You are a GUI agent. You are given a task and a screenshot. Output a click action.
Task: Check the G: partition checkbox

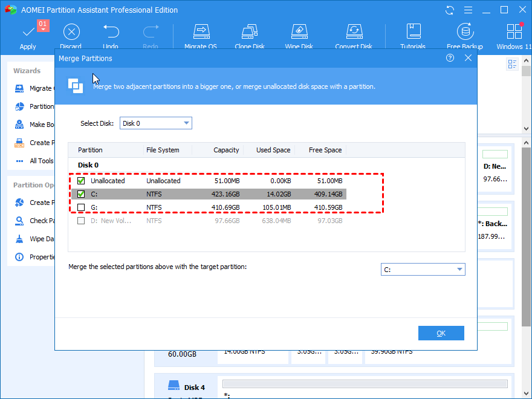[81, 207]
